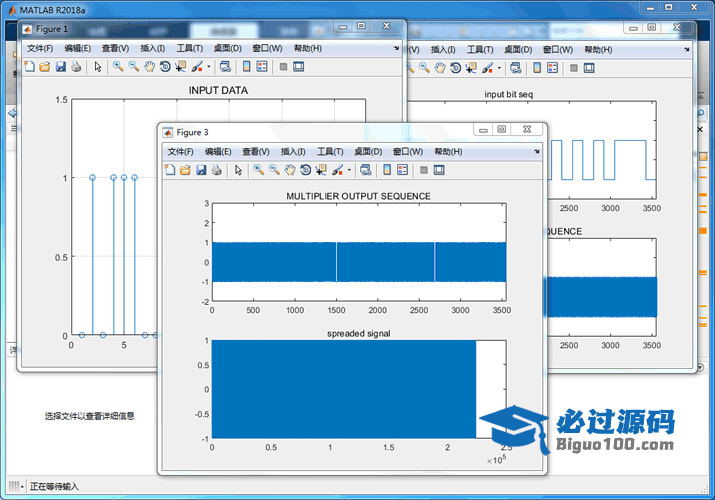Select Data Cursor tool in rear right figure
715x500 pixels.
pyautogui.click(x=471, y=68)
